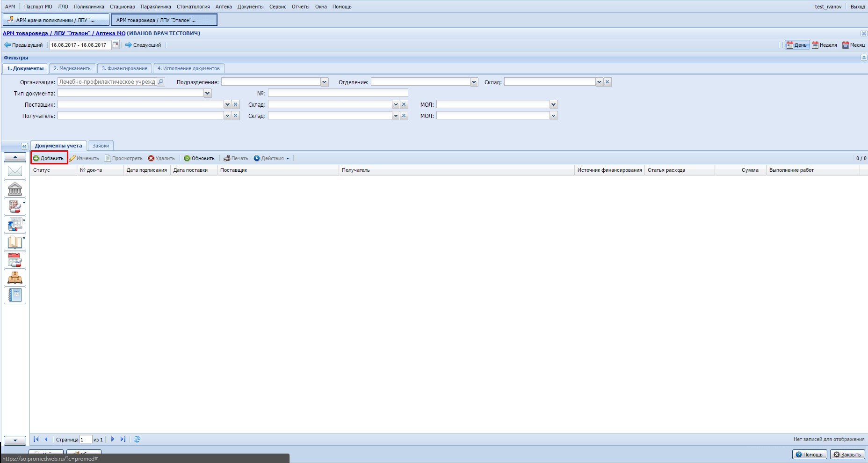Expand the top Склад dropdown

599,82
